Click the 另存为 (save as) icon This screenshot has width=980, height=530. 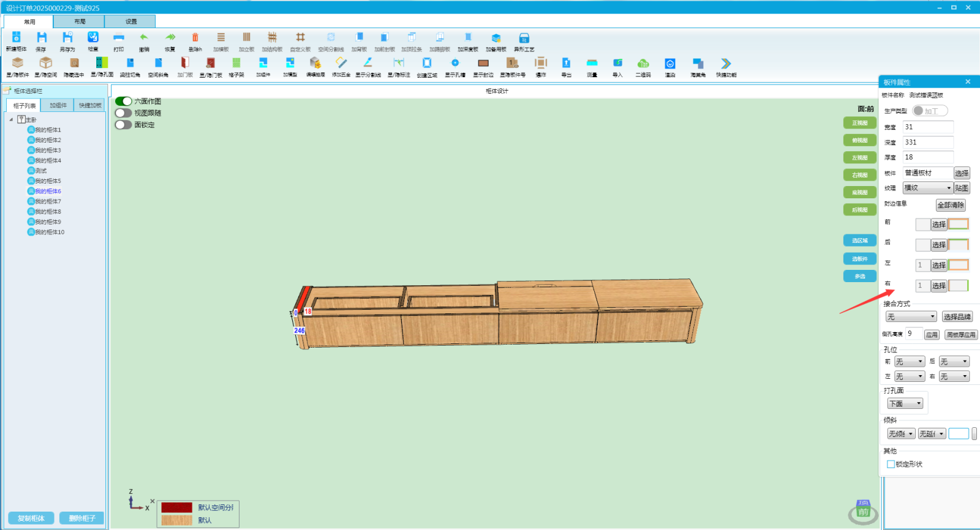[x=67, y=38]
